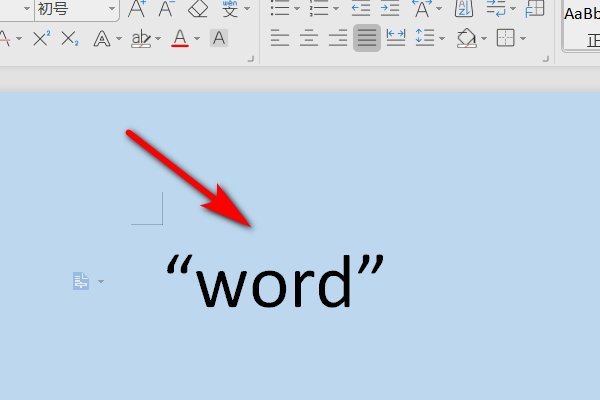Align text left
This screenshot has width=600, height=400.
pyautogui.click(x=280, y=38)
